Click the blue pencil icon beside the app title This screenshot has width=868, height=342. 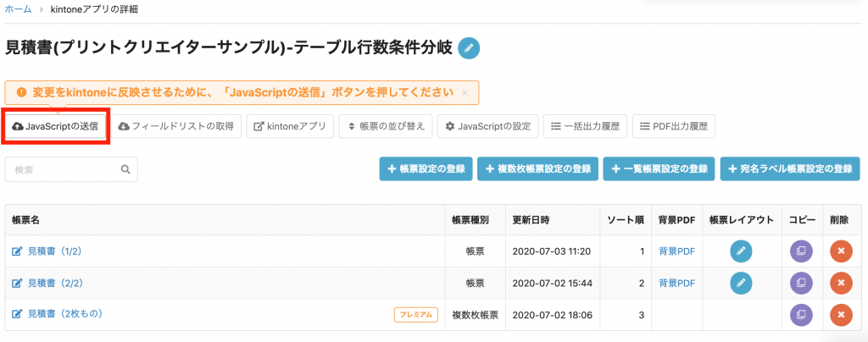pos(469,48)
